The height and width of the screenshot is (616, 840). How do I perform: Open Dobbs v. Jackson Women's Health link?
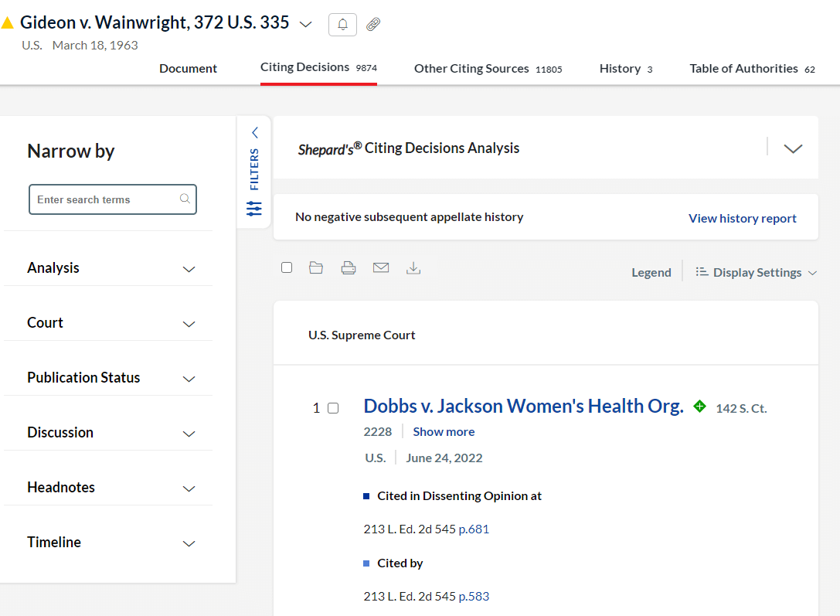523,407
